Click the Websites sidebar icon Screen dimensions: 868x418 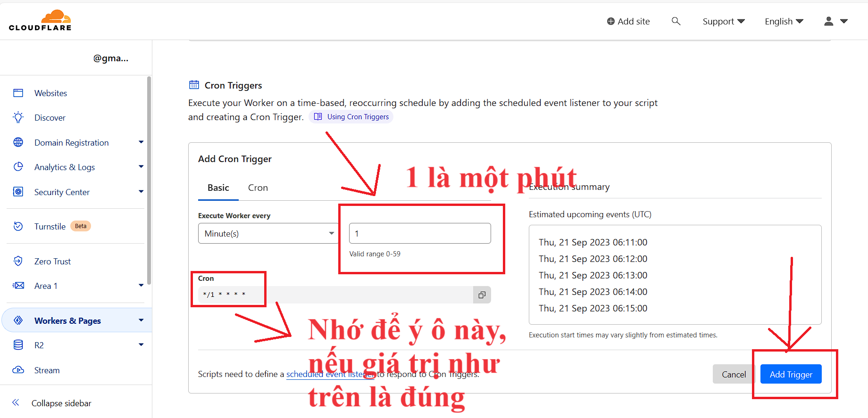[18, 93]
